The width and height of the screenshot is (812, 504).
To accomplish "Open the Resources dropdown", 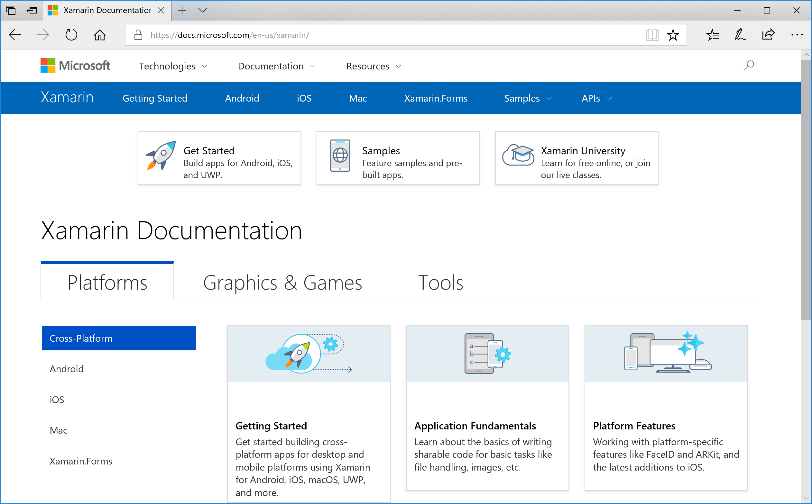I will point(373,66).
